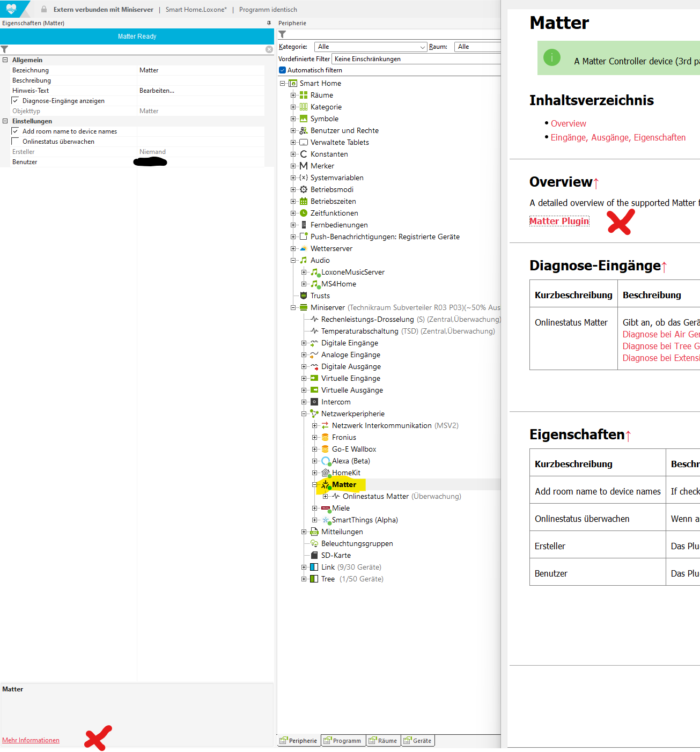Toggle Add room name to device names checkbox
The image size is (700, 752).
(x=15, y=131)
